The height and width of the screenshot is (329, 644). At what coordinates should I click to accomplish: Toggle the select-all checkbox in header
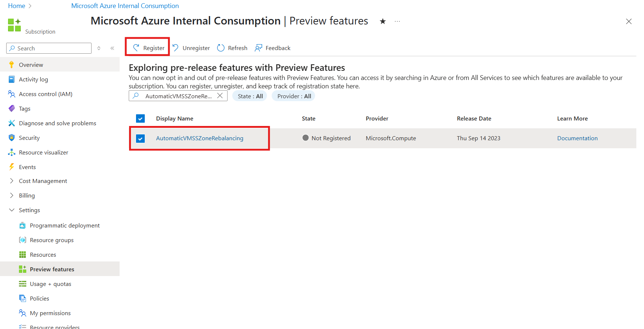coord(140,119)
